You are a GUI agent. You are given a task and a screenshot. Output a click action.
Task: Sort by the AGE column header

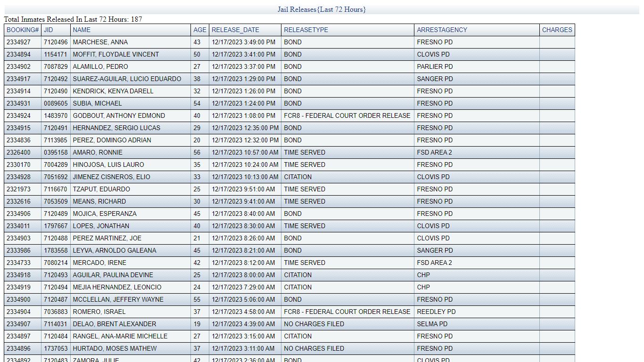coord(200,30)
